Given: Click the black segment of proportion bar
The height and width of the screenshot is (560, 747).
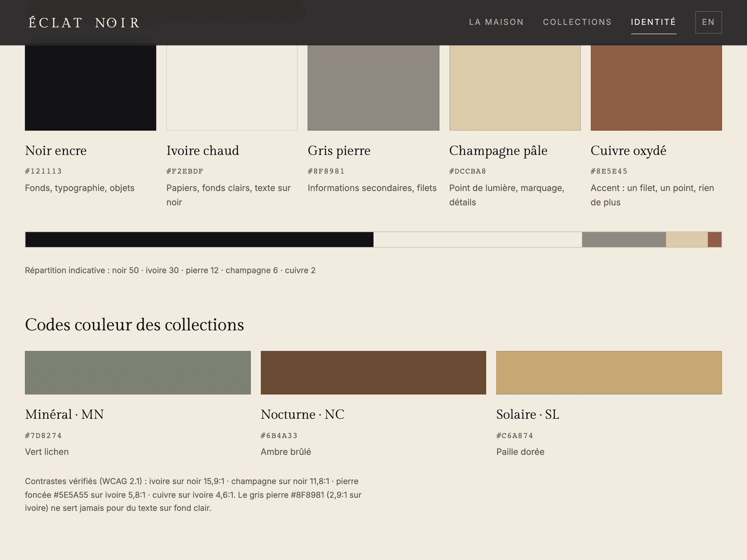Looking at the screenshot, I should [199, 239].
